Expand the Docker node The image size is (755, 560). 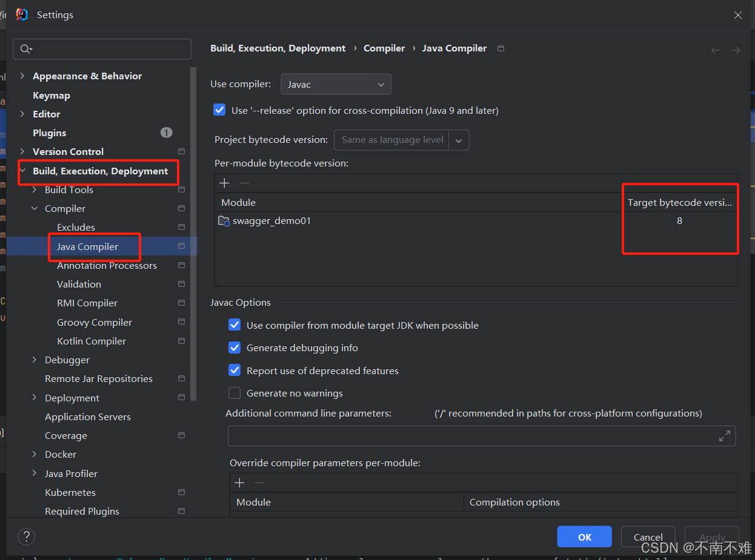[35, 454]
